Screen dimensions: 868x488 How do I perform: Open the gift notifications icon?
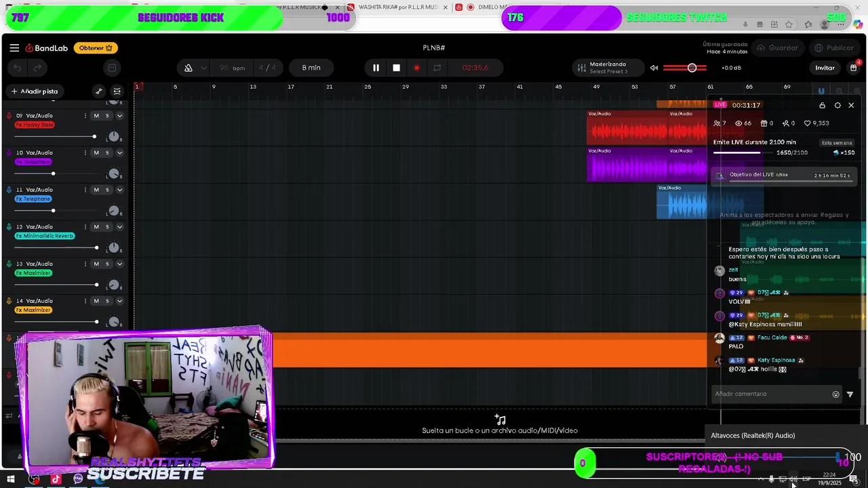pyautogui.click(x=853, y=68)
